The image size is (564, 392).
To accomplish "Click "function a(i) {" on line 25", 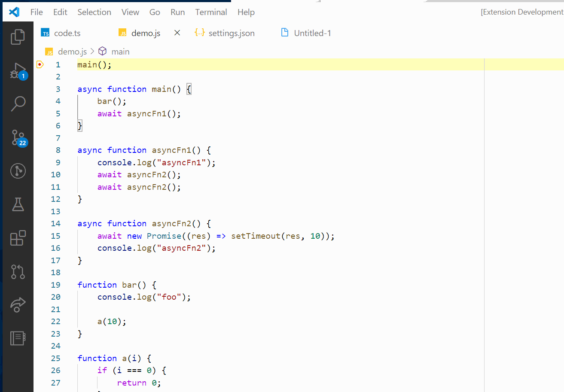I will tap(114, 359).
